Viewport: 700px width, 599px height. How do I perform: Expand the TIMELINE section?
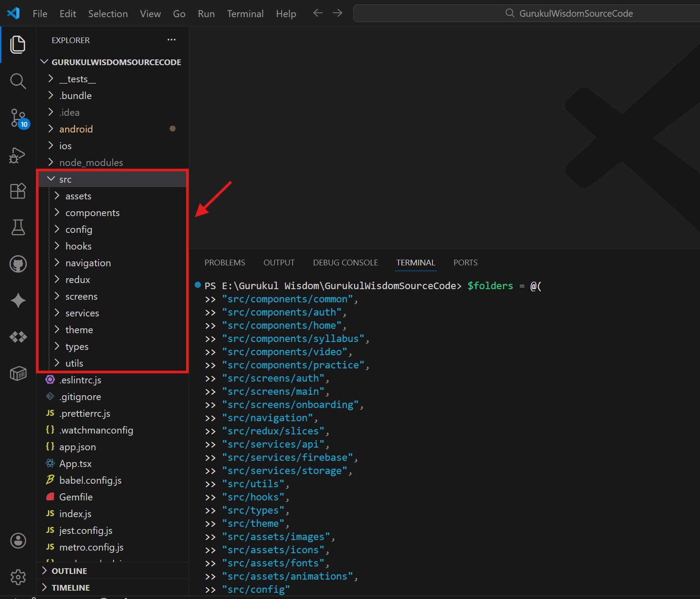(x=70, y=588)
